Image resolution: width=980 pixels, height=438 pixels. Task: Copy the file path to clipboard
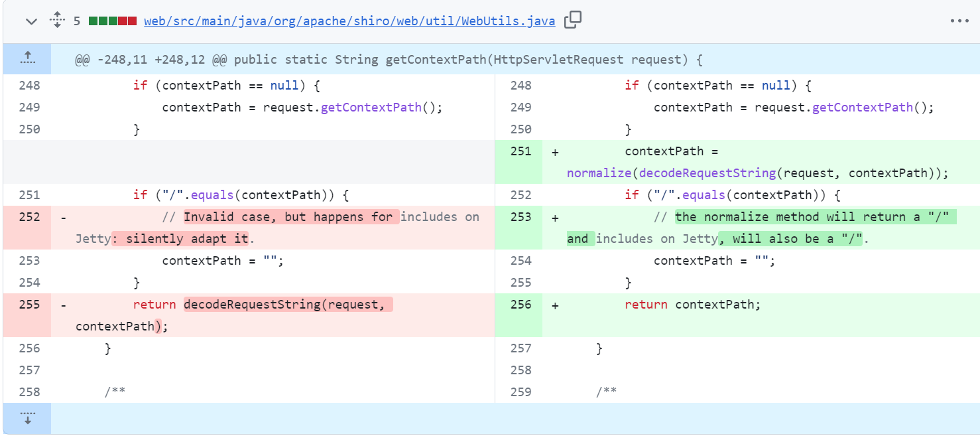pyautogui.click(x=572, y=21)
